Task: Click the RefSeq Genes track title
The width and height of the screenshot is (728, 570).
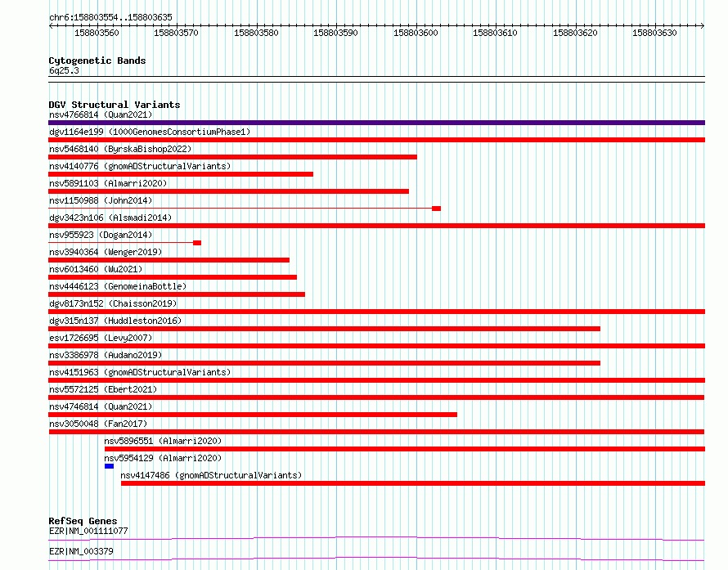Action: (x=83, y=521)
